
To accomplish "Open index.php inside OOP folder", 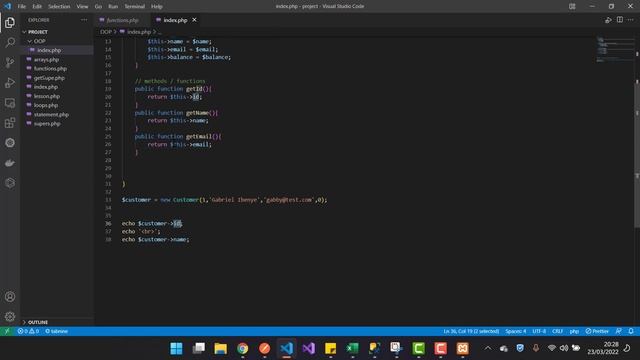I will pyautogui.click(x=49, y=50).
